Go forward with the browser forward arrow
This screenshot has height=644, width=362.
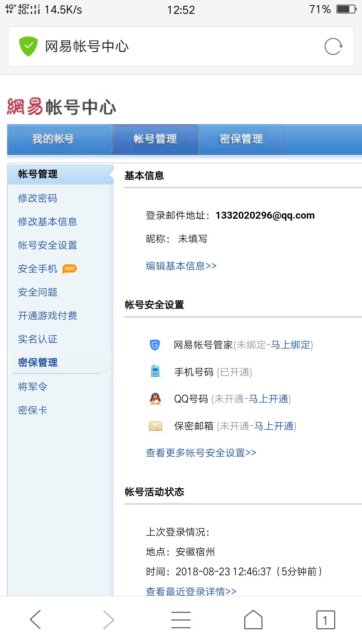[108, 619]
